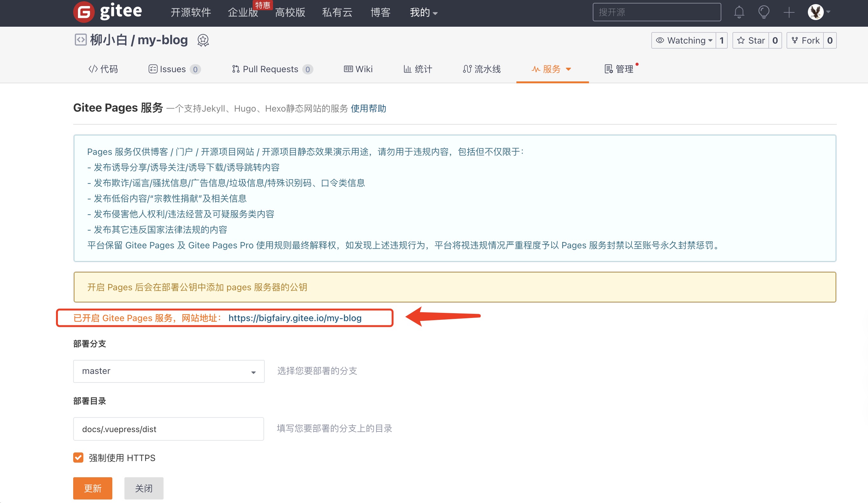868x503 pixels.
Task: Open the 流水线 tab
Action: tap(481, 69)
